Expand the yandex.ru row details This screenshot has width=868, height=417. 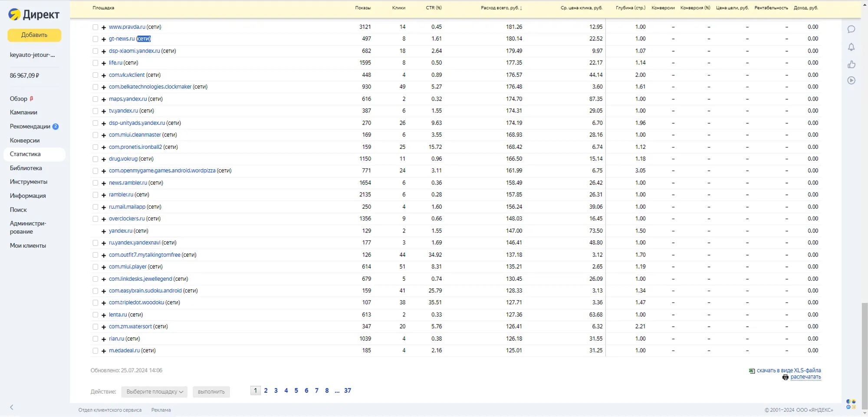click(104, 231)
